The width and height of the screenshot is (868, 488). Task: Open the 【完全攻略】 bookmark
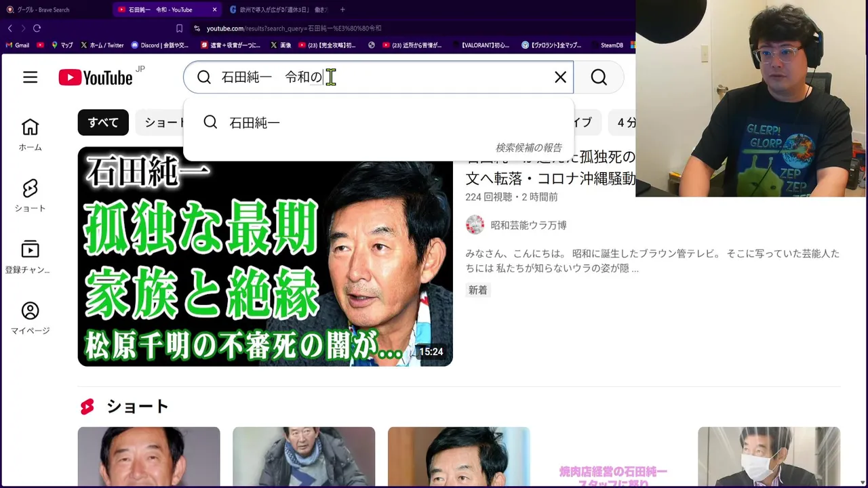327,45
